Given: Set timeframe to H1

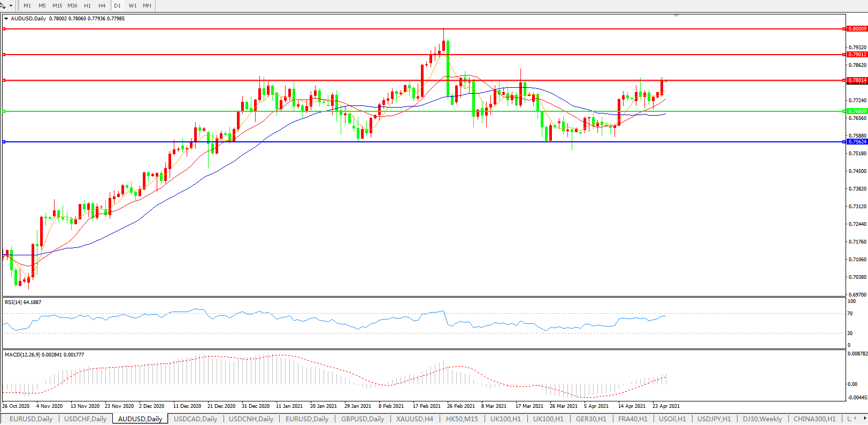Looking at the screenshot, I should (x=87, y=5).
